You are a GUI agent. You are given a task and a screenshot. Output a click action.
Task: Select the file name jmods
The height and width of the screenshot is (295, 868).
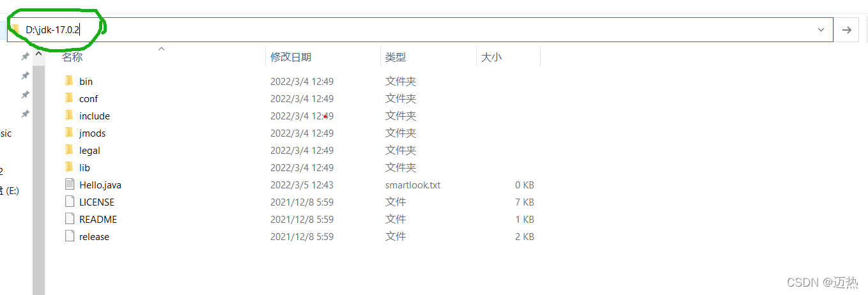pos(93,133)
